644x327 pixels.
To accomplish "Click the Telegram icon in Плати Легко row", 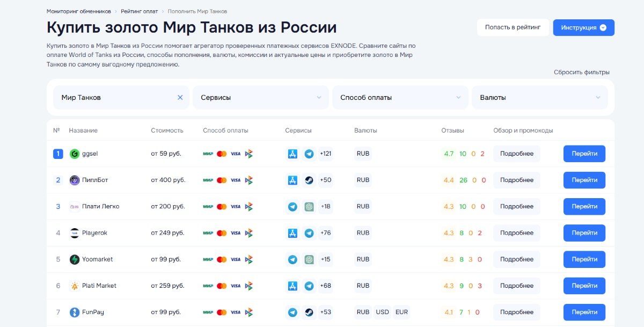I will point(292,206).
